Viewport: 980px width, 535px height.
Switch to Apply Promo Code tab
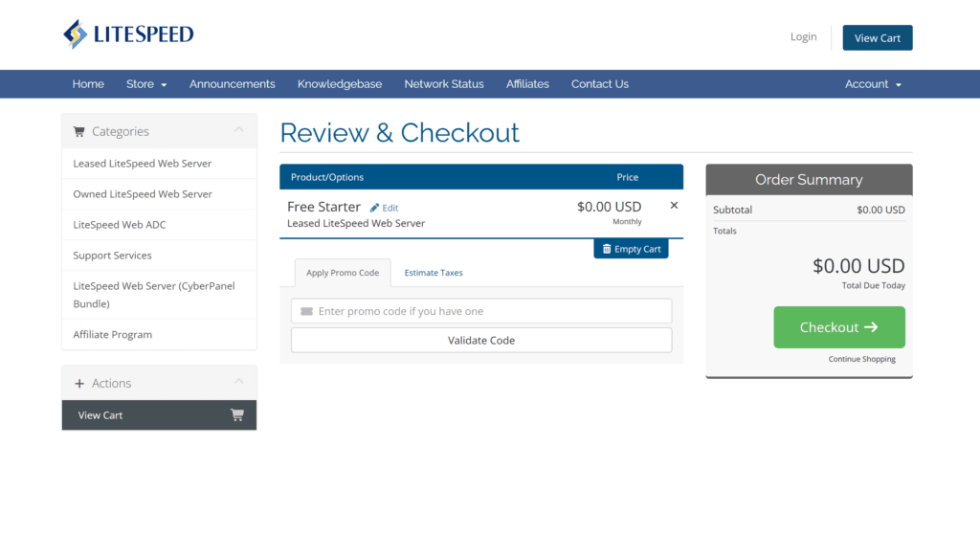click(x=343, y=273)
